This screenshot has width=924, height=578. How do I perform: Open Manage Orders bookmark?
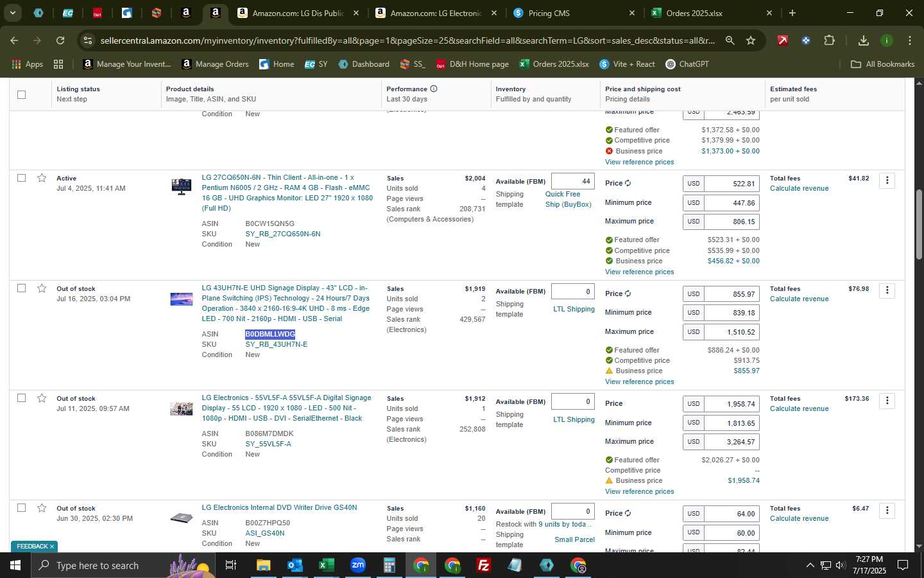pyautogui.click(x=215, y=64)
